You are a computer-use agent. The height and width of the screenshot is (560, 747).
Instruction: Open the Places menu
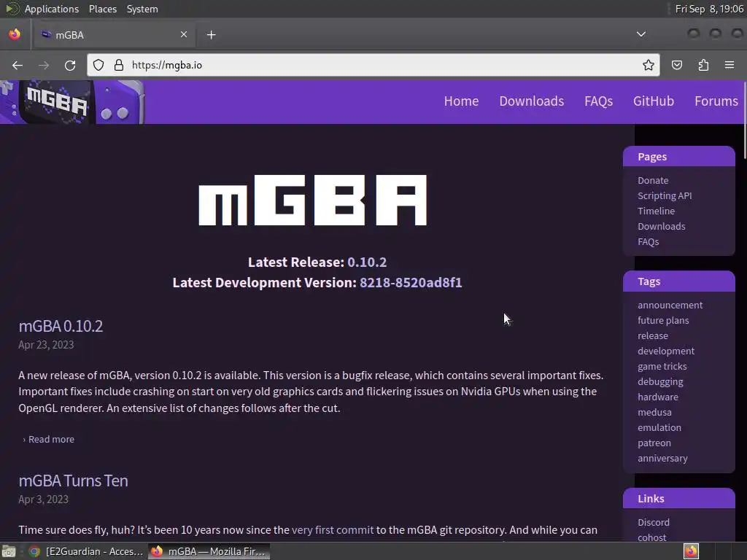pyautogui.click(x=103, y=9)
